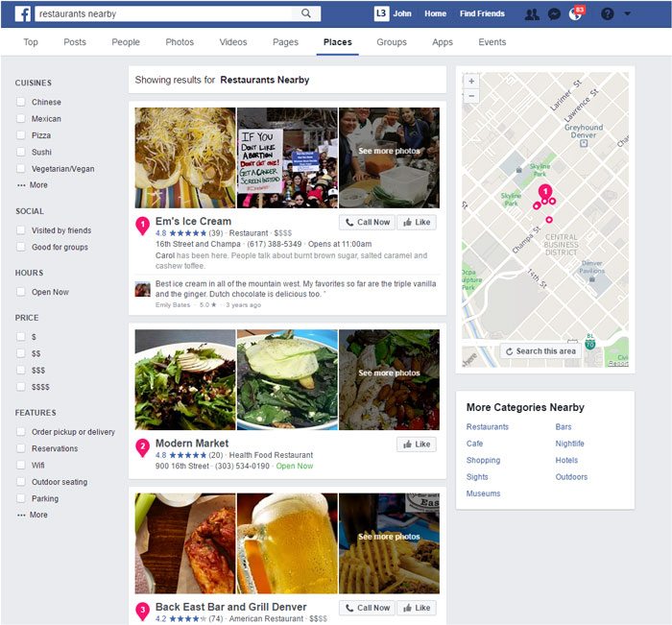Open the notifications globe icon
This screenshot has height=625, width=672.
tap(575, 14)
